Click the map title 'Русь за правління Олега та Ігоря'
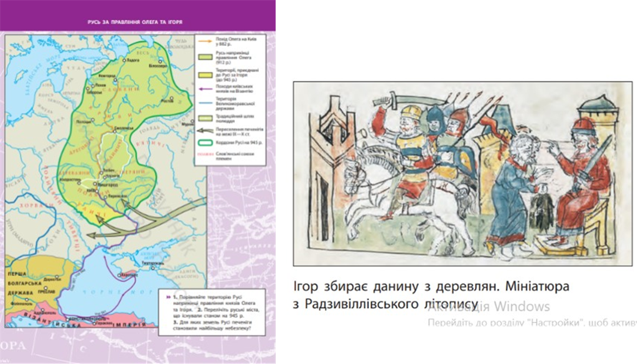The width and height of the screenshot is (637, 364). pyautogui.click(x=135, y=22)
